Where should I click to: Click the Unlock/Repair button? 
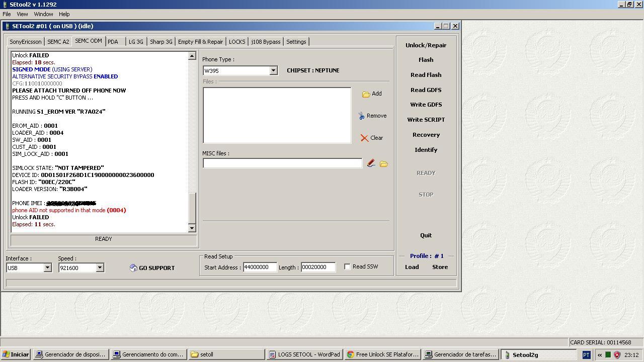pyautogui.click(x=426, y=45)
